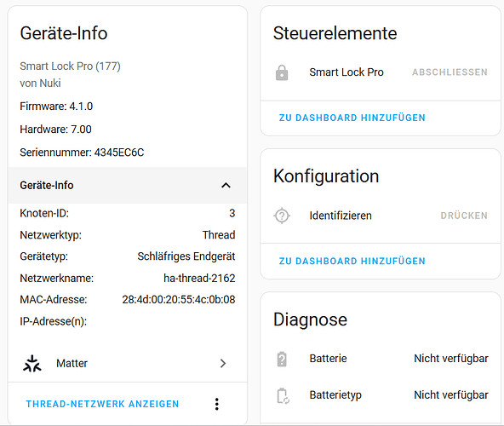Screen dimensions: 504x426
Task: Click the DRÜCKEN identify button
Action: coord(464,216)
